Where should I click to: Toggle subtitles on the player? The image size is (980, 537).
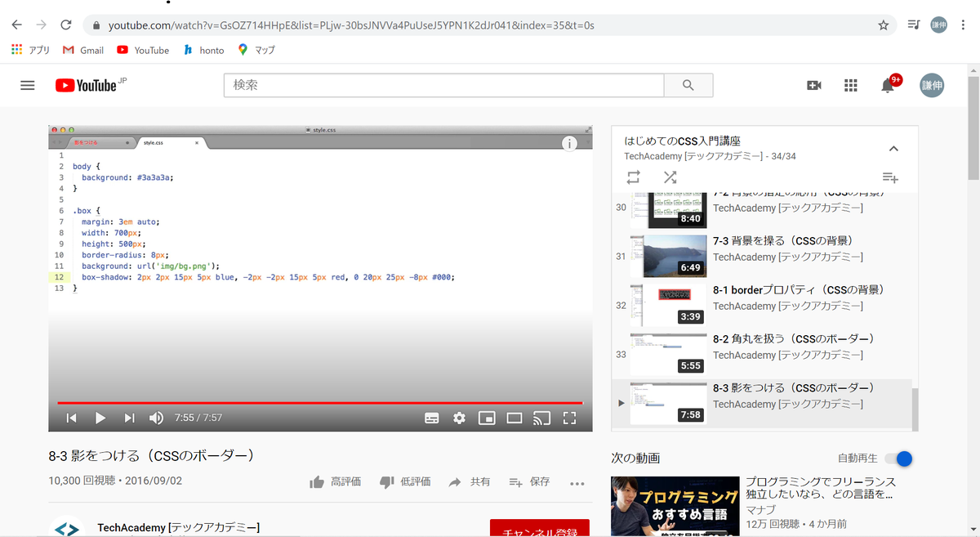pos(432,418)
